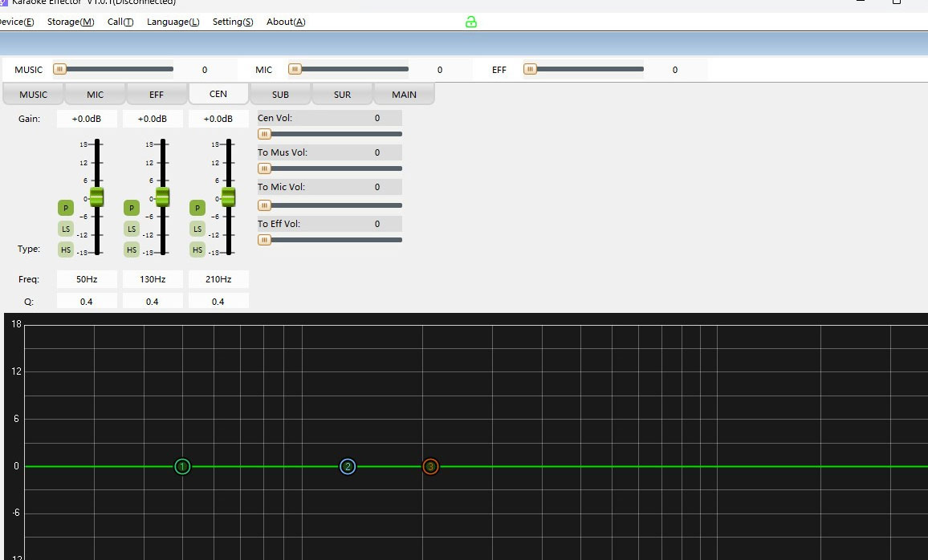Viewport: 928px width, 560px height.
Task: Switch to the SUB tab
Action: click(280, 95)
